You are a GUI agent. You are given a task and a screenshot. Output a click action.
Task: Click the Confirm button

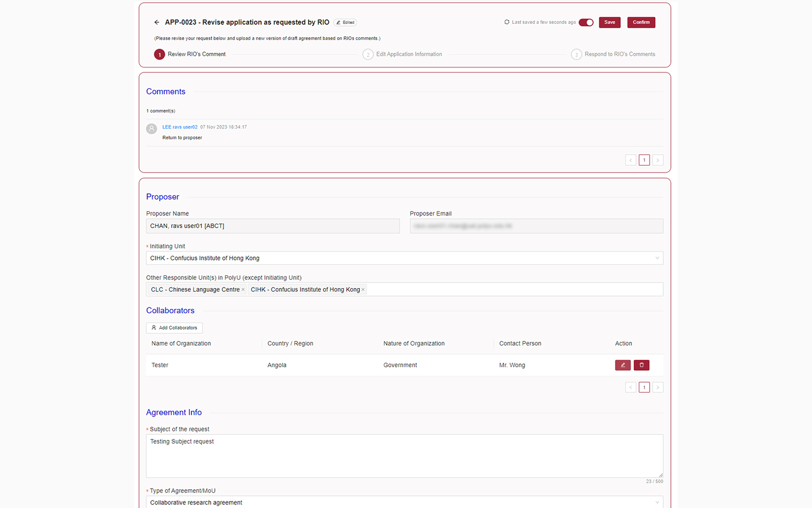pos(641,22)
